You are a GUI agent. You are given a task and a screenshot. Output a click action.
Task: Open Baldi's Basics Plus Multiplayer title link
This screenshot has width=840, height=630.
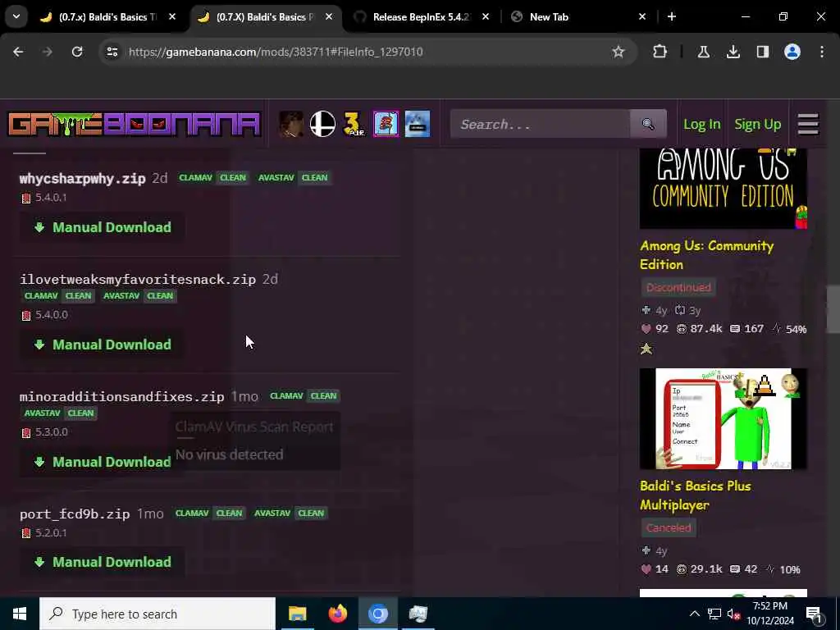click(x=695, y=495)
